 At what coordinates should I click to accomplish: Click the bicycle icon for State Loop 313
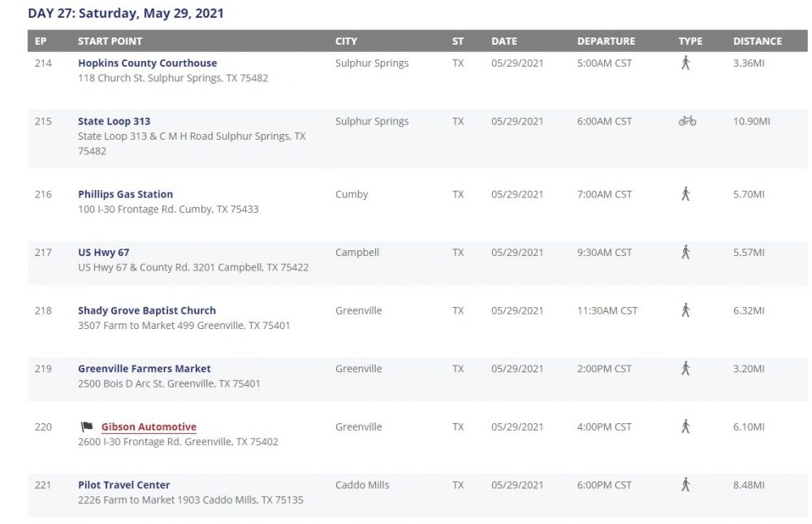687,121
